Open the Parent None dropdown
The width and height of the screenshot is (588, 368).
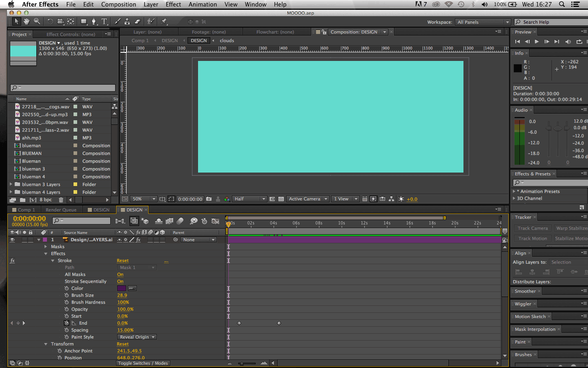click(x=198, y=240)
